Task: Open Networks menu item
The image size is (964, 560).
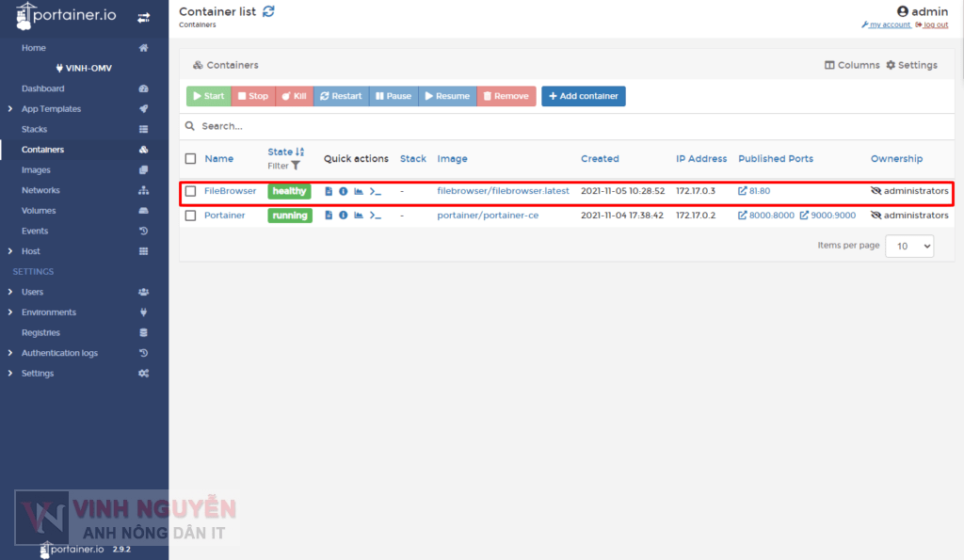Action: tap(40, 190)
